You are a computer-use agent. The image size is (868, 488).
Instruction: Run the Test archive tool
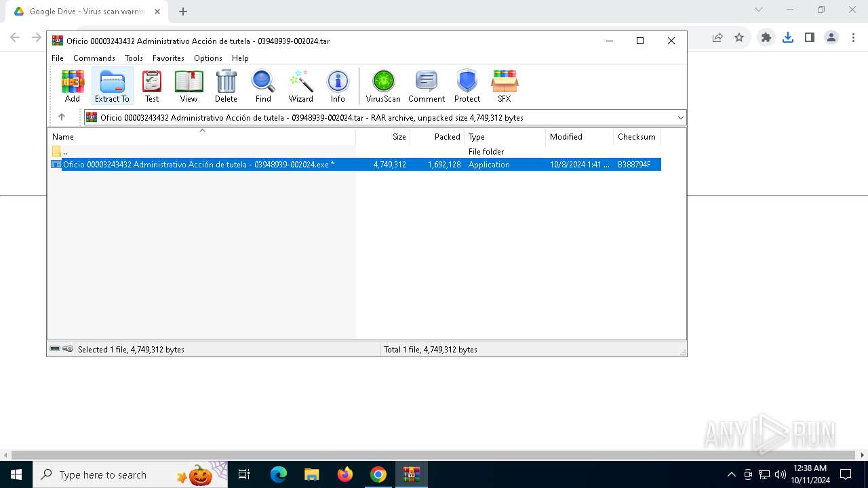pyautogui.click(x=152, y=86)
